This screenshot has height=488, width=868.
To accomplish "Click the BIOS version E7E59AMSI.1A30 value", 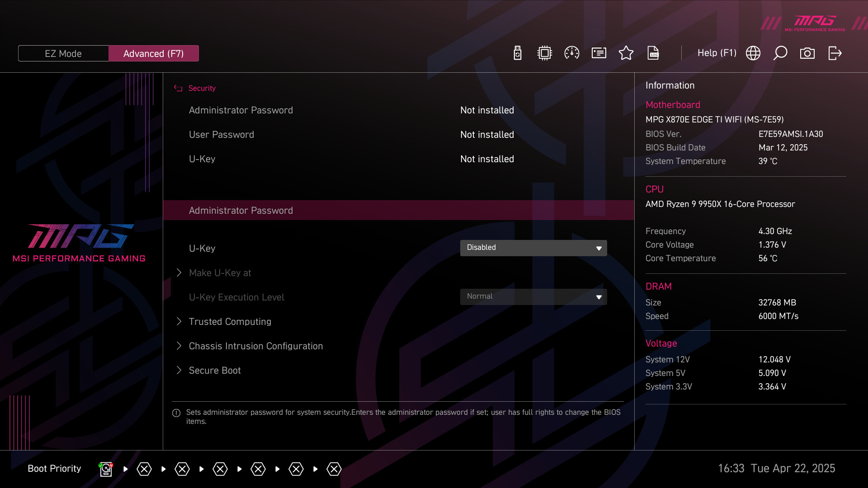I will (791, 134).
